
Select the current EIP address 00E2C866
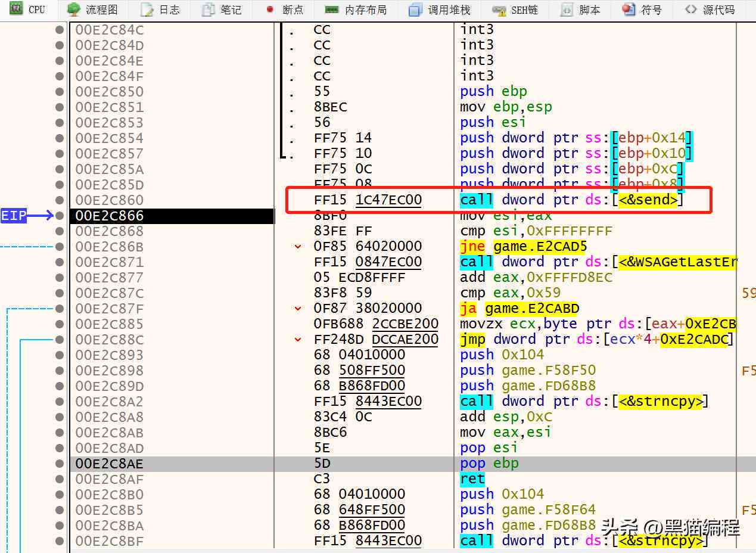(110, 216)
